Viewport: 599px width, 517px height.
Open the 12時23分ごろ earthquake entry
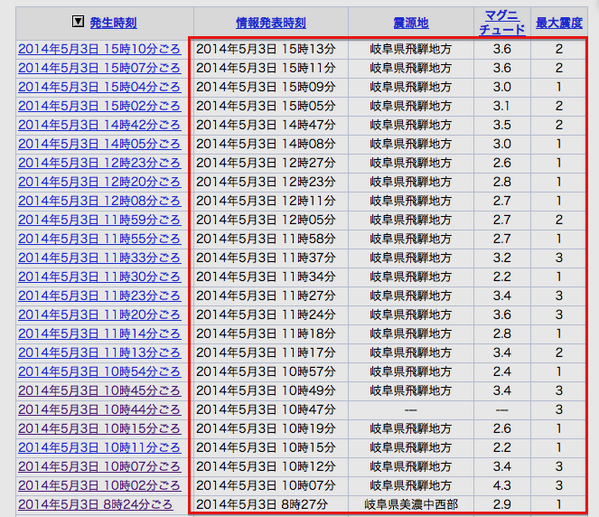pyautogui.click(x=99, y=163)
